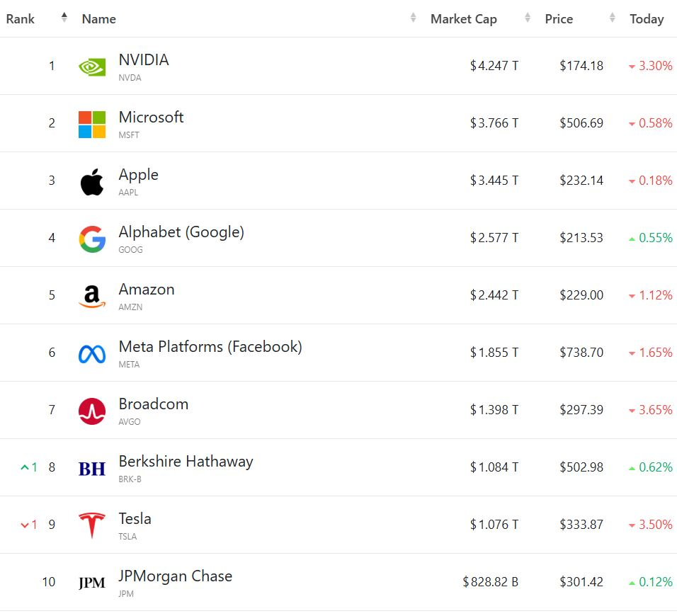Screen dimensions: 677x616
Task: Sort by Name using sort arrows
Action: (x=413, y=17)
